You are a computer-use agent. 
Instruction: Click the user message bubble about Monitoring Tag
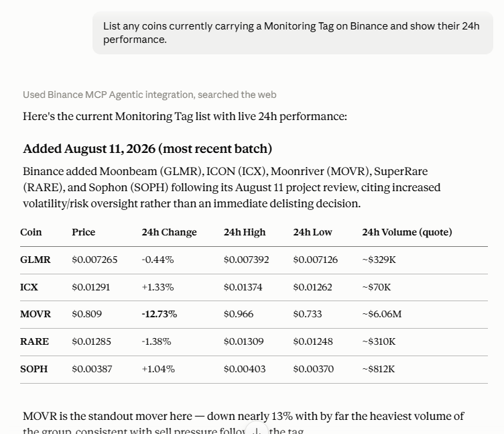coord(292,33)
